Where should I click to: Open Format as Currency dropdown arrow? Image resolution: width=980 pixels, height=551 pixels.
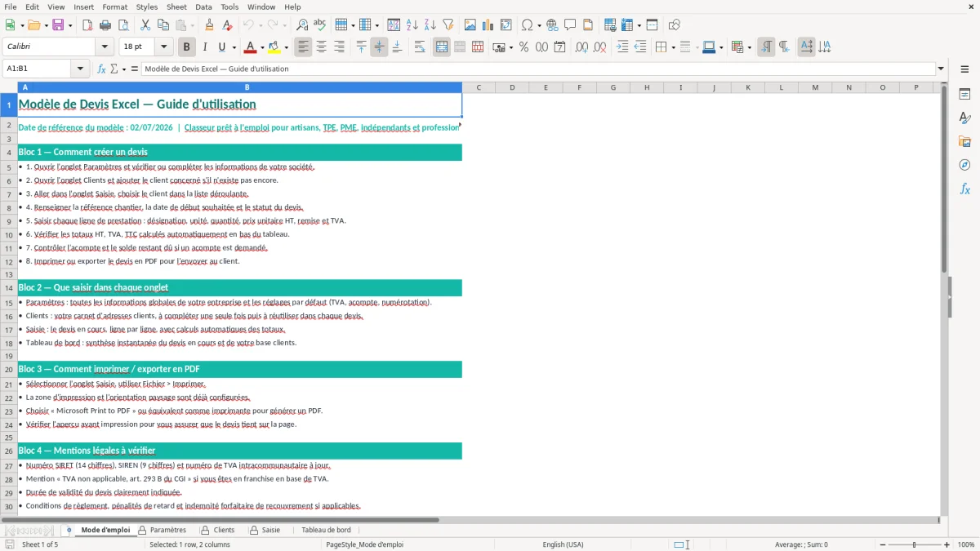click(x=510, y=47)
